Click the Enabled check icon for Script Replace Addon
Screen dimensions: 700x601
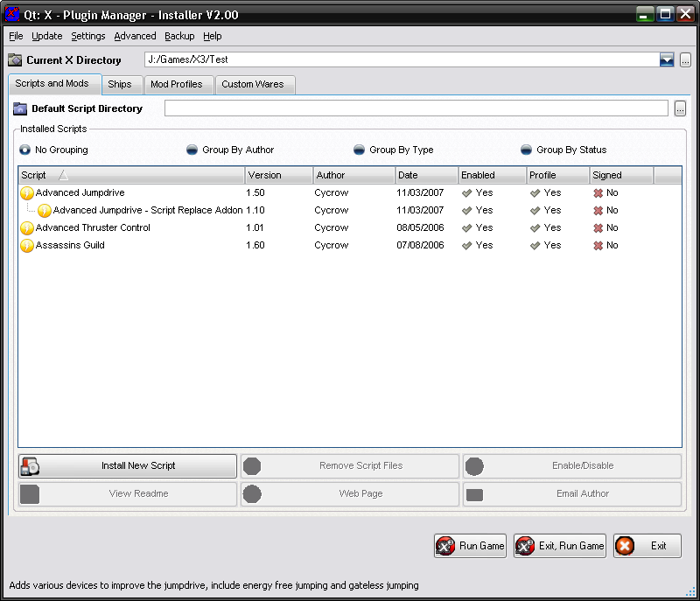click(x=467, y=211)
